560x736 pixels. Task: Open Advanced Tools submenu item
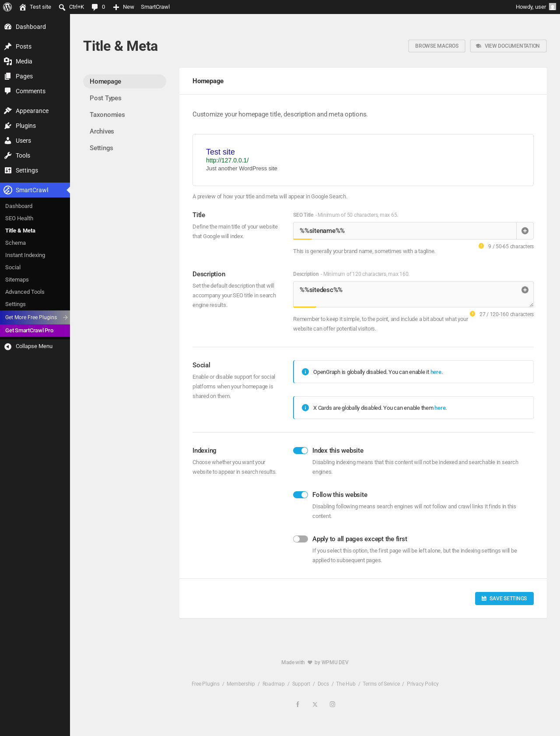35,292
